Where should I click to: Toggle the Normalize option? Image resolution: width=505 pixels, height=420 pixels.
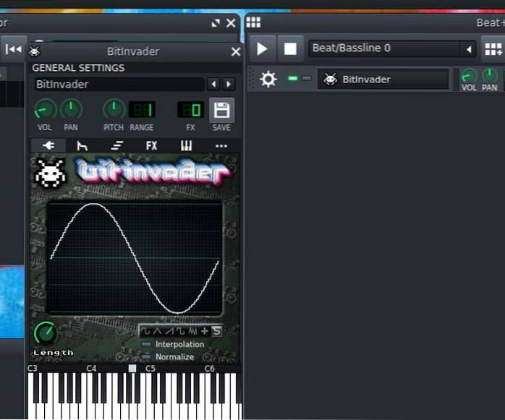(x=147, y=356)
